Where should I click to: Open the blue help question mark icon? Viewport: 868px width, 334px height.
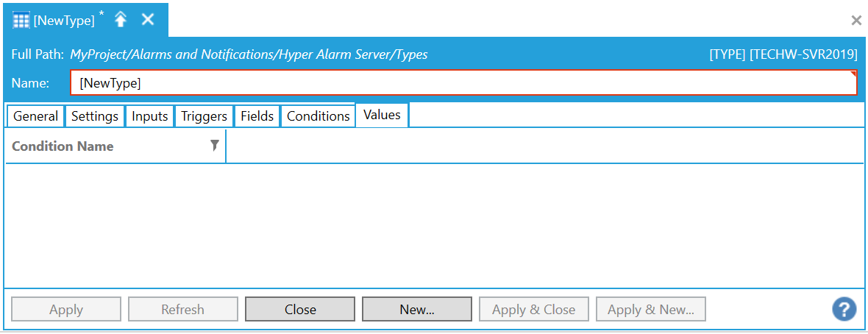point(844,309)
